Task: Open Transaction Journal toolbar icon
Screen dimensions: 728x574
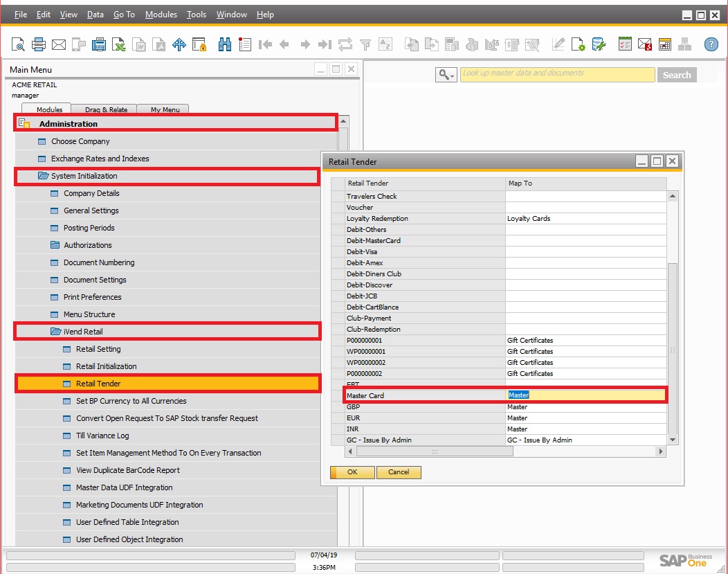Action: click(x=511, y=44)
